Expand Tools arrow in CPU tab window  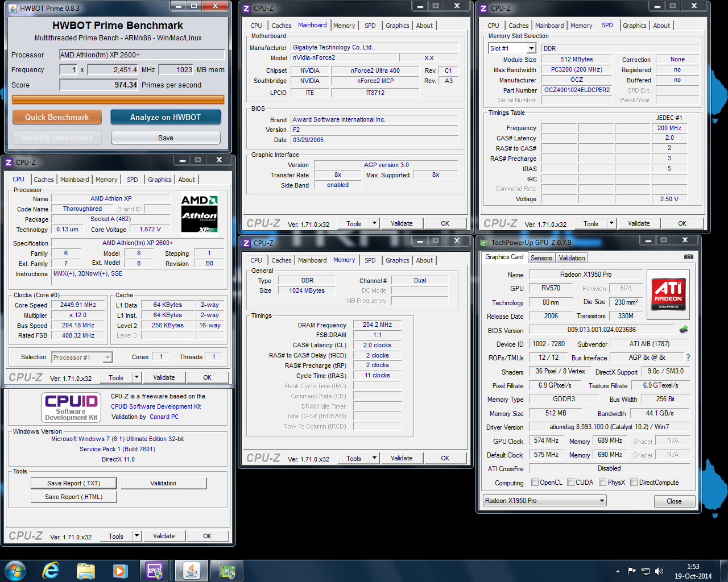tap(136, 377)
